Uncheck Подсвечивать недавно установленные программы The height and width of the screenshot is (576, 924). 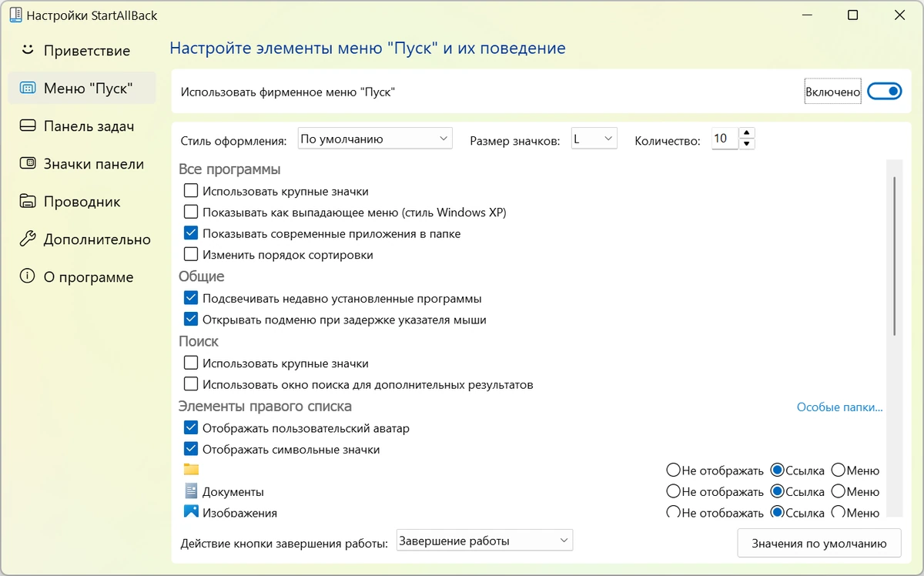click(x=191, y=298)
